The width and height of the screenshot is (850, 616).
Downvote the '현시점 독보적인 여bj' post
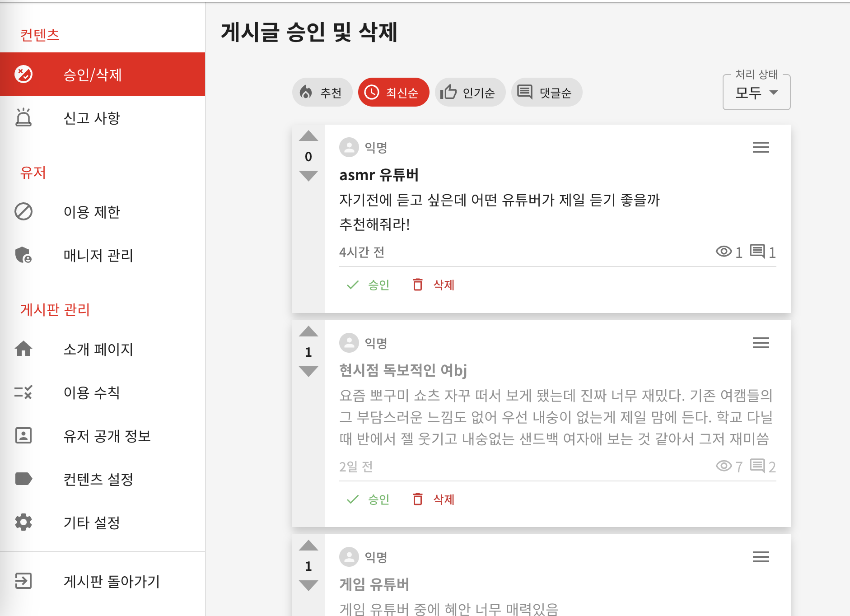coord(308,371)
